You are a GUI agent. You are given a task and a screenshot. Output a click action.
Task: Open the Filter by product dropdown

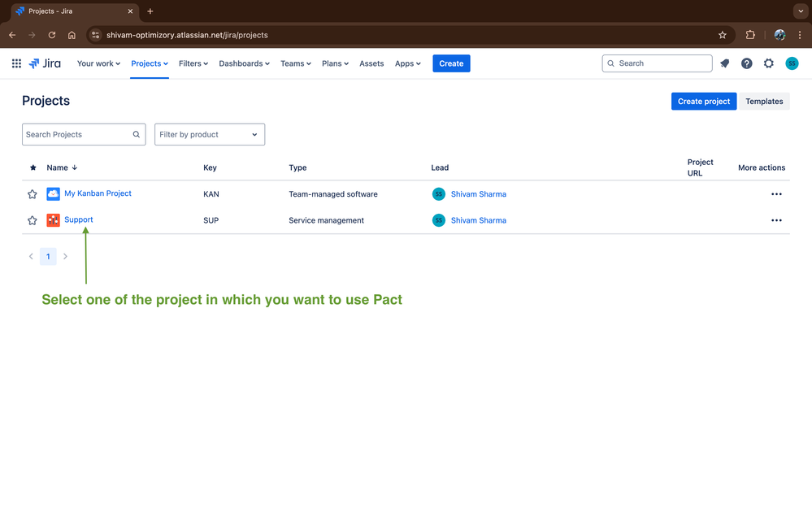tap(210, 134)
